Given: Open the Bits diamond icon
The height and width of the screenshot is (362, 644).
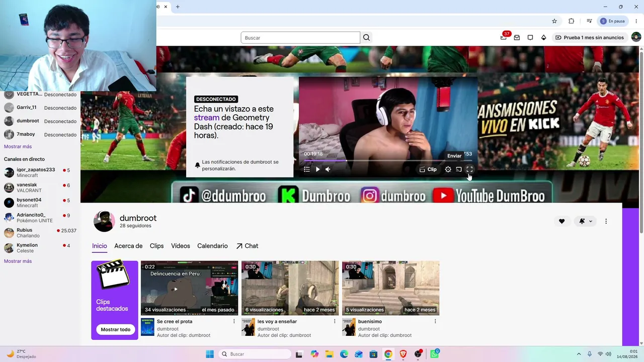Looking at the screenshot, I should coord(543,38).
